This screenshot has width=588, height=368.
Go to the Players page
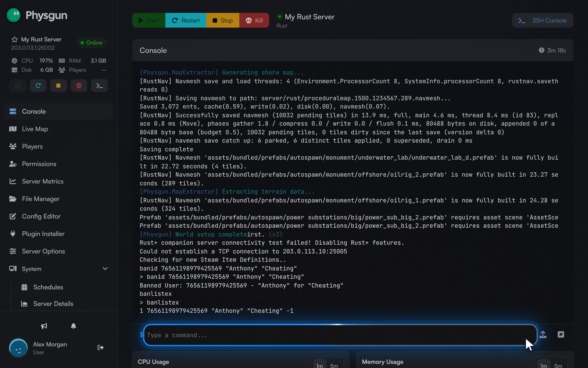(x=59, y=147)
